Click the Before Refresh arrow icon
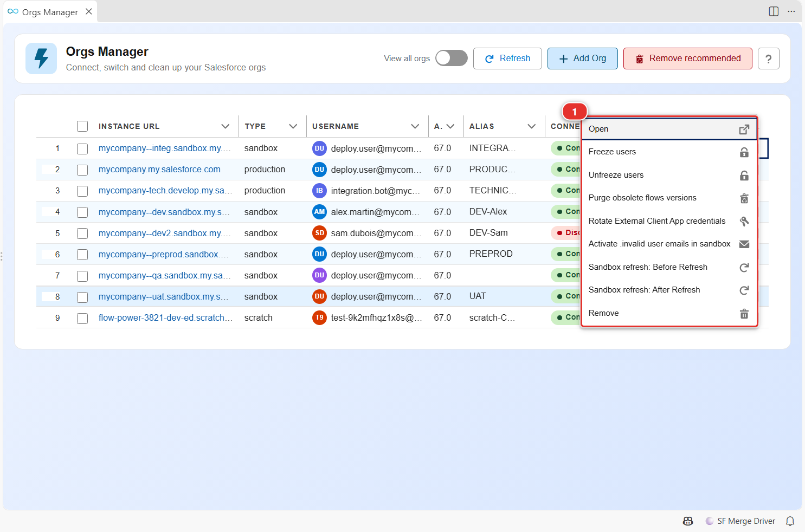Image resolution: width=805 pixels, height=532 pixels. pyautogui.click(x=744, y=267)
